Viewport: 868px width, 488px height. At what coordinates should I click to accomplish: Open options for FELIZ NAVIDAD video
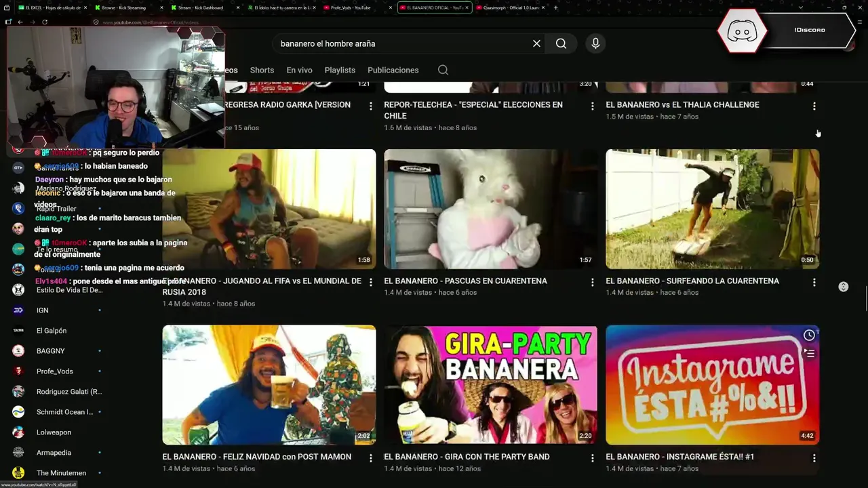pyautogui.click(x=370, y=458)
